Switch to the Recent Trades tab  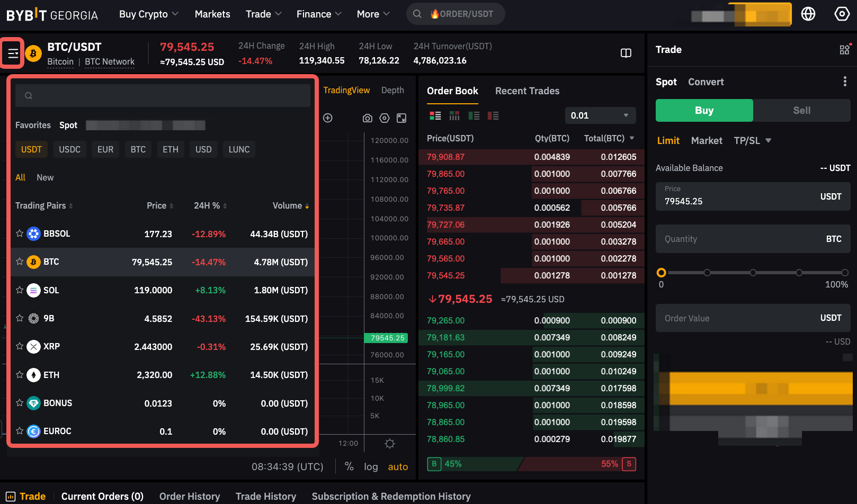pos(527,91)
